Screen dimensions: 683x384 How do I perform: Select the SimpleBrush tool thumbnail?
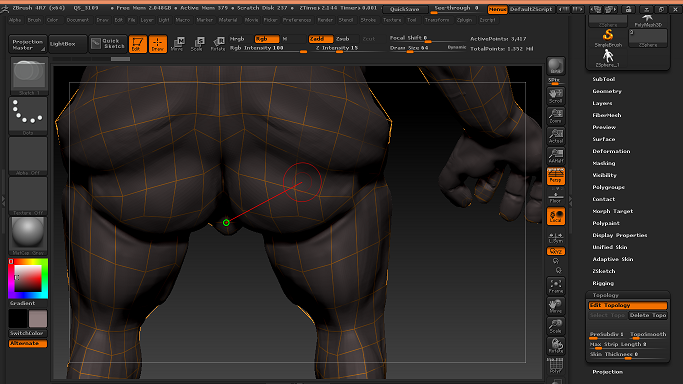coord(608,37)
